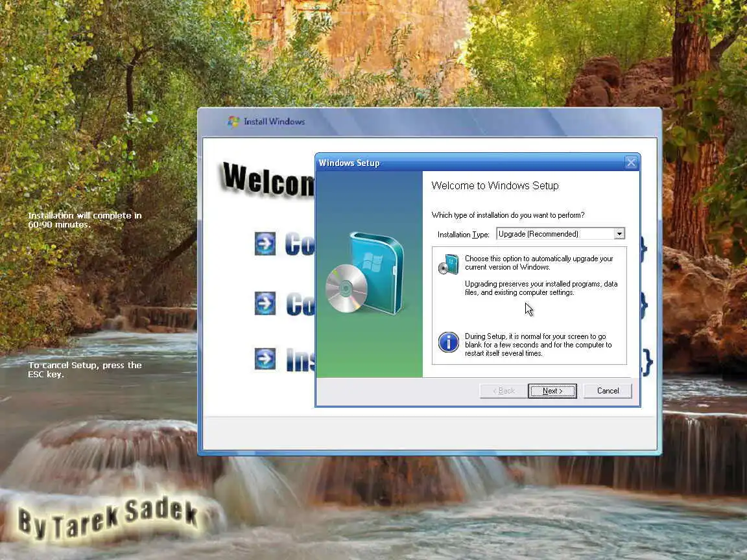The height and width of the screenshot is (560, 747).
Task: Click the blue information icon in setup dialog
Action: [448, 342]
